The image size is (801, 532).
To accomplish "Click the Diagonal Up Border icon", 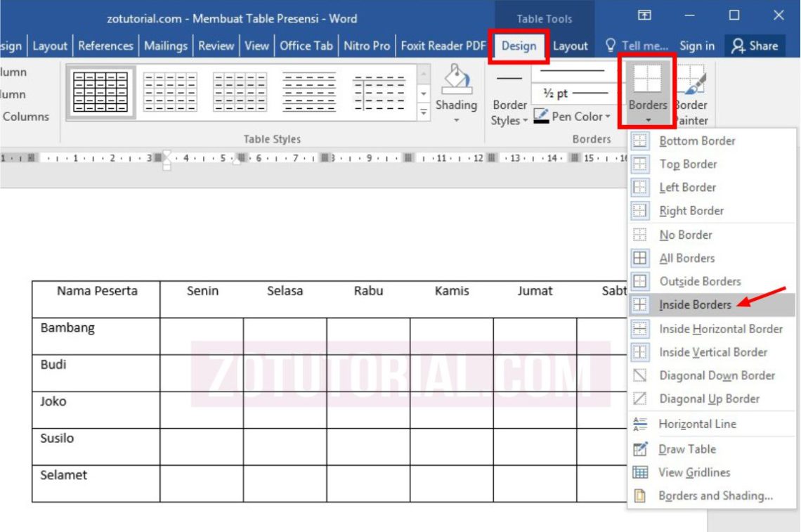I will point(639,398).
